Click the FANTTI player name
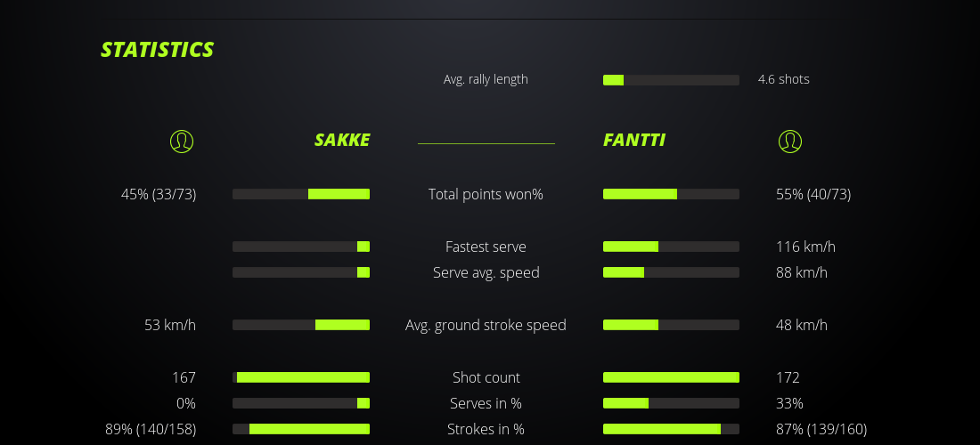The width and height of the screenshot is (980, 445). (634, 140)
